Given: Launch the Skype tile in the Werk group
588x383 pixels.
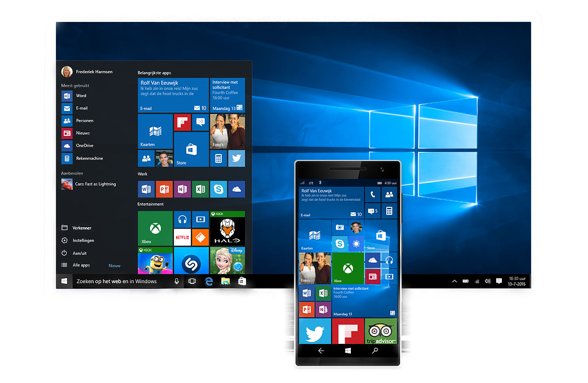Looking at the screenshot, I should (219, 189).
